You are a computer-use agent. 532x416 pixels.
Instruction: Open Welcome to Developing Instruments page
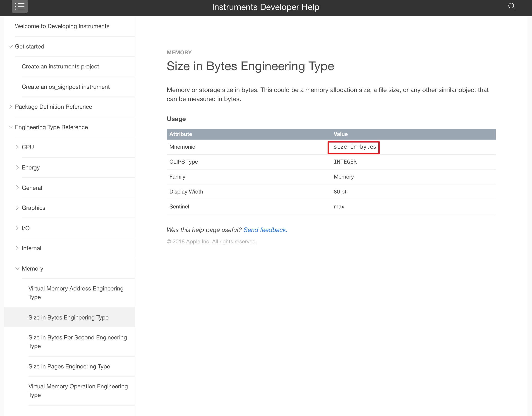click(x=62, y=26)
